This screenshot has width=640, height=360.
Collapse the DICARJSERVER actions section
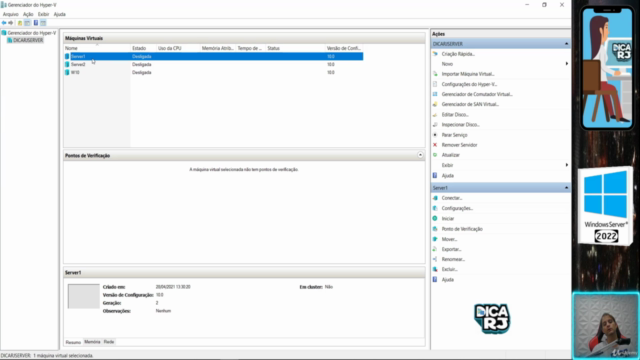coord(567,44)
